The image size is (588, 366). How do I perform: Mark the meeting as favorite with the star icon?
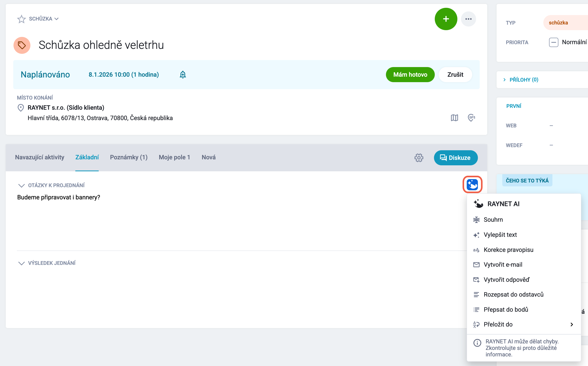tap(21, 19)
